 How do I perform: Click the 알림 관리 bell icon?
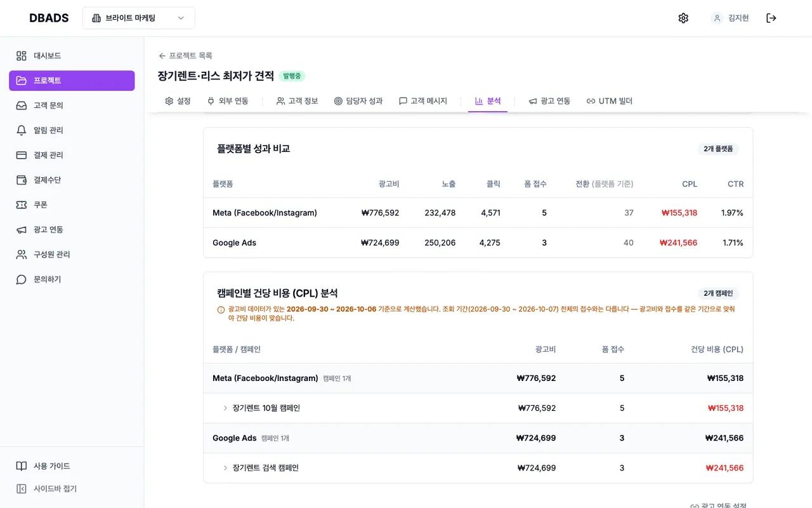[x=22, y=130]
